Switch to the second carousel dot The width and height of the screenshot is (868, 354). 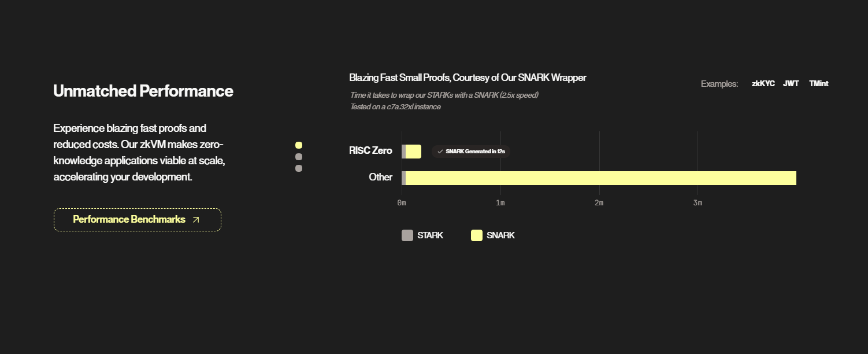299,157
